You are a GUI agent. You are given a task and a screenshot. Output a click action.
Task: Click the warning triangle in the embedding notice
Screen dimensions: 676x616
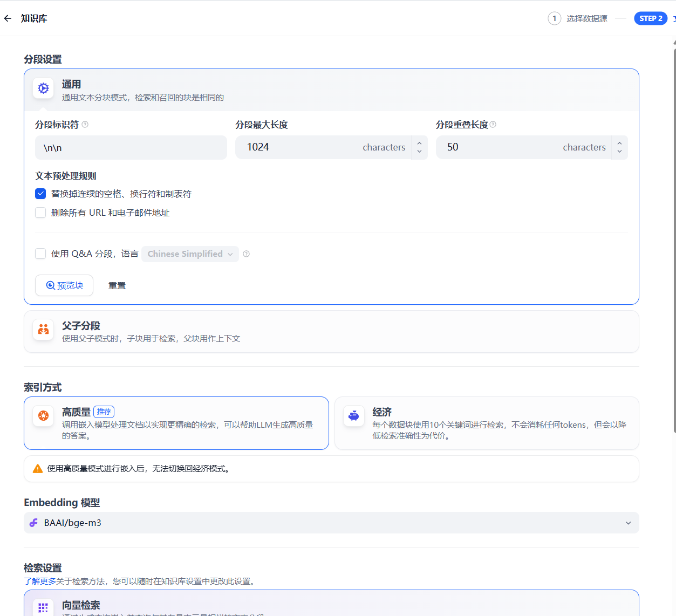point(37,468)
